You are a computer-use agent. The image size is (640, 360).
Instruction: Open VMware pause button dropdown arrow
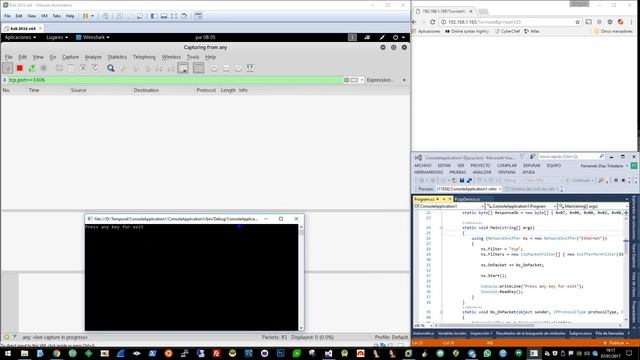pos(92,16)
